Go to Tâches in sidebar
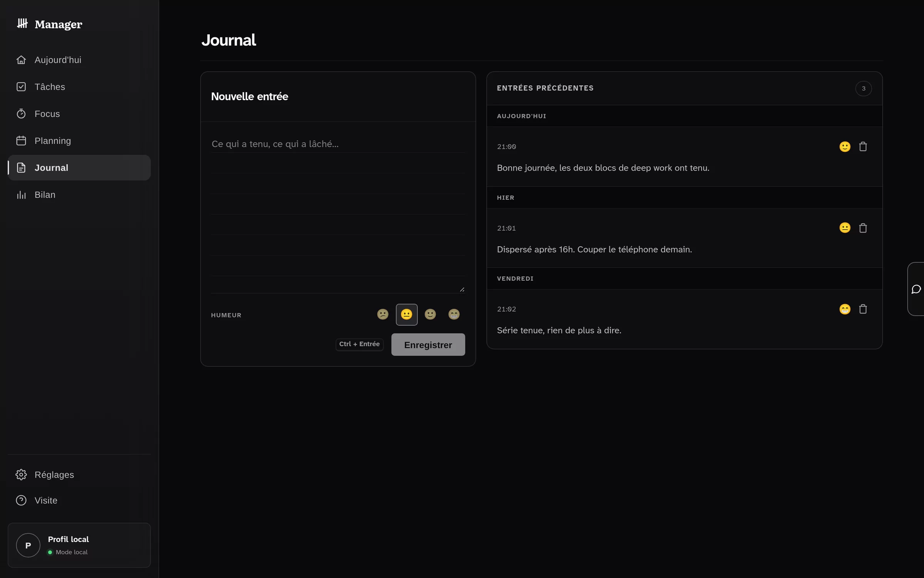 (x=79, y=87)
